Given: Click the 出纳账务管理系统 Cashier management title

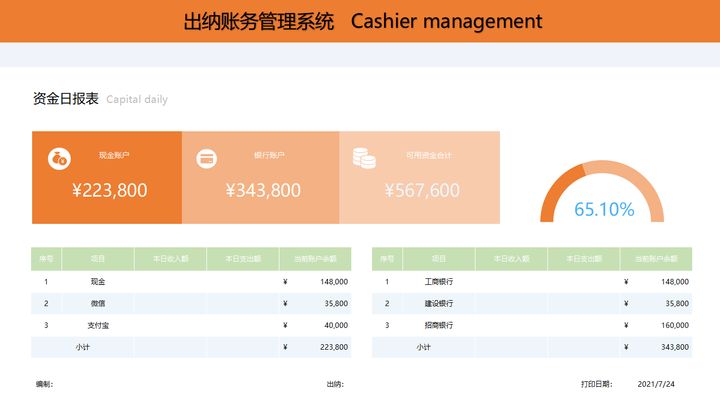Looking at the screenshot, I should coord(363,21).
